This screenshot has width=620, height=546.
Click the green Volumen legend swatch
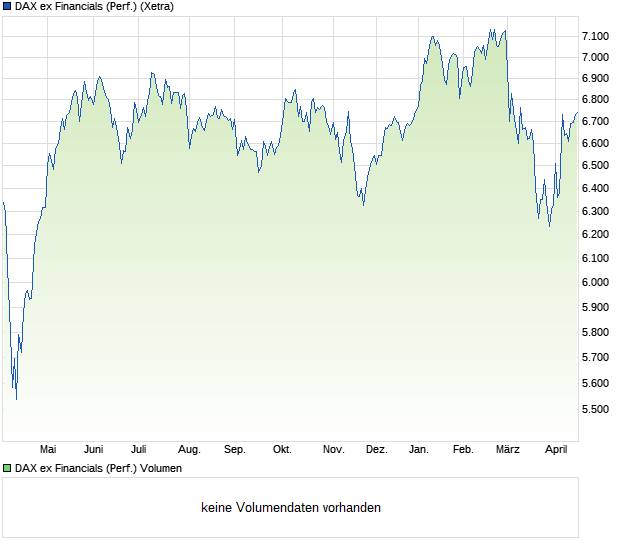click(7, 469)
